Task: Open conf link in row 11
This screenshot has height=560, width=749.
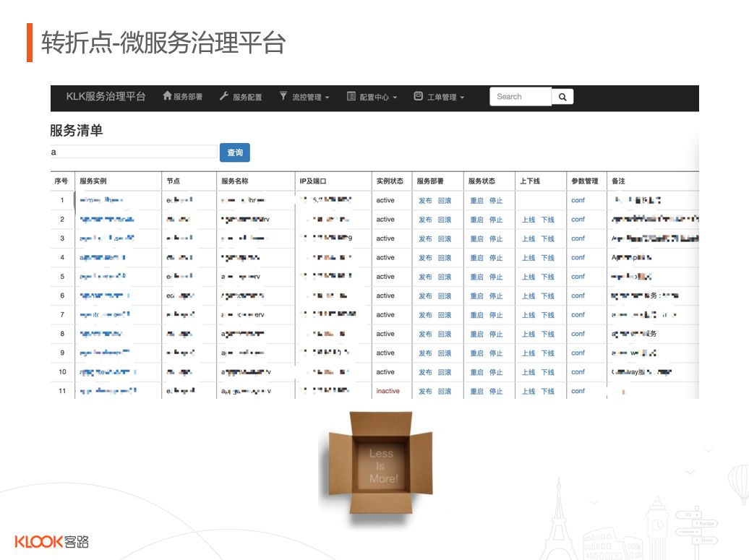Action: (x=578, y=390)
